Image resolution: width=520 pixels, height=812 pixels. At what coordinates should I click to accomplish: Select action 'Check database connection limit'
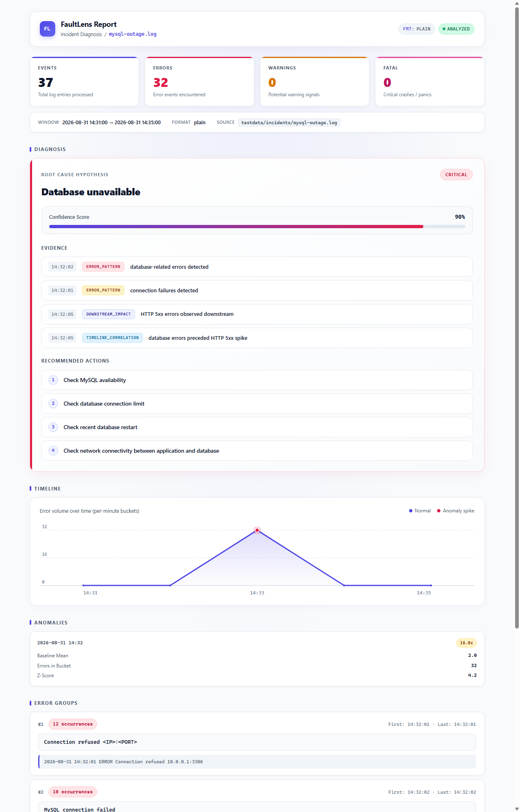pyautogui.click(x=257, y=404)
